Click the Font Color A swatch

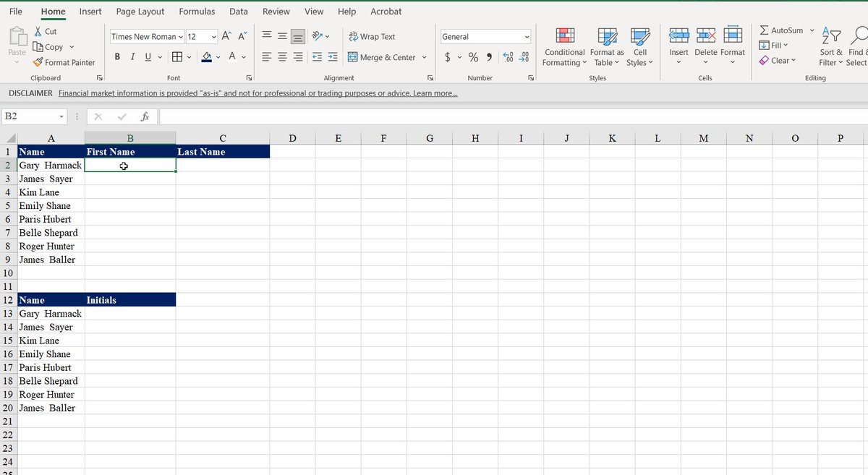pos(232,57)
